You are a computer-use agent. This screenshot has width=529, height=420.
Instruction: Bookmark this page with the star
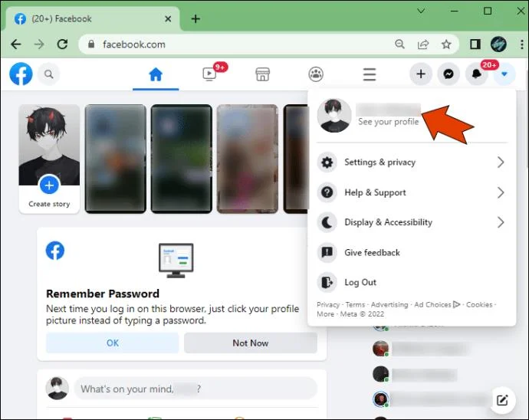tap(446, 44)
